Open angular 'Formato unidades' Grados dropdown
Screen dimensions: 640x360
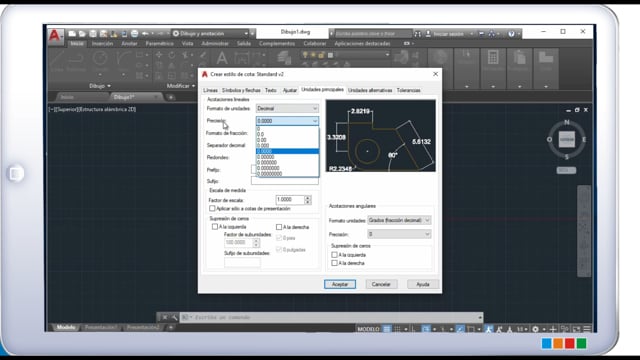coord(399,220)
